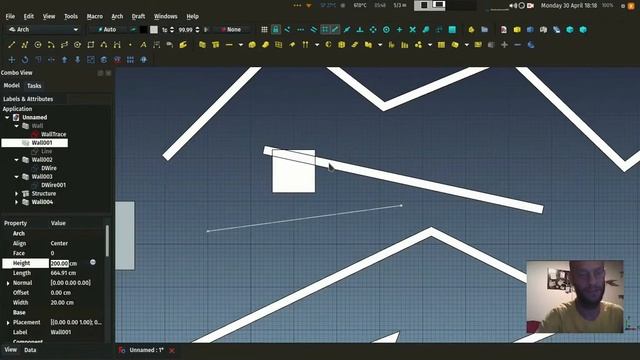Click the light gray face color swatch
Image resolution: width=640 pixels, height=360 pixels.
click(154, 29)
